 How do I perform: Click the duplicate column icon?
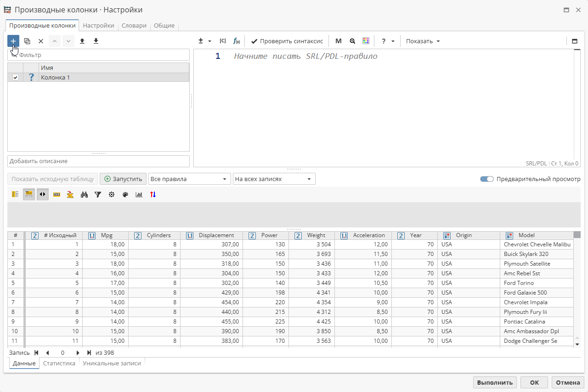click(x=27, y=41)
